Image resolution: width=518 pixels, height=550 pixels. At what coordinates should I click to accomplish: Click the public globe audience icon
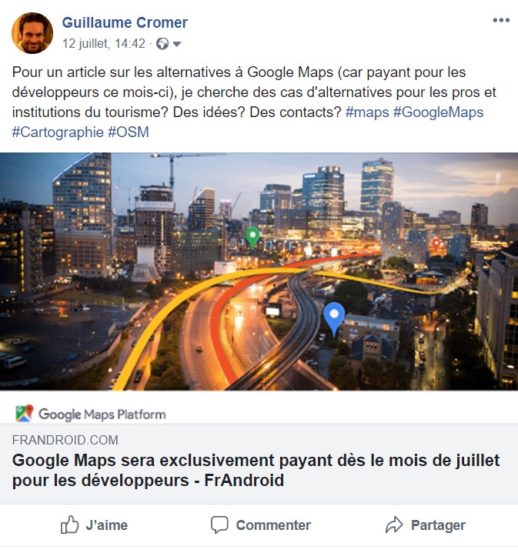[x=162, y=44]
